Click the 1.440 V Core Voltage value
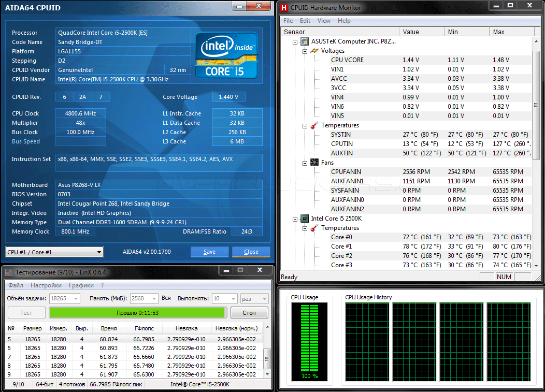The image size is (545, 392). (x=228, y=97)
